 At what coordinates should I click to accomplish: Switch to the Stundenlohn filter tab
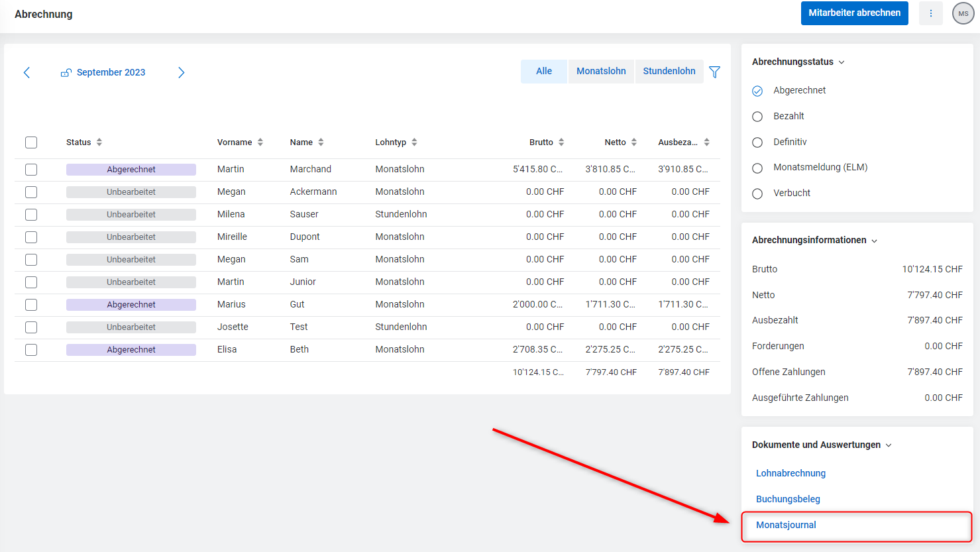[669, 71]
